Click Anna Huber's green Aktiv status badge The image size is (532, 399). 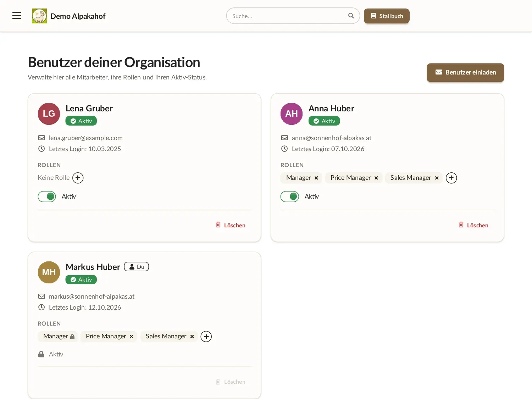click(x=324, y=121)
